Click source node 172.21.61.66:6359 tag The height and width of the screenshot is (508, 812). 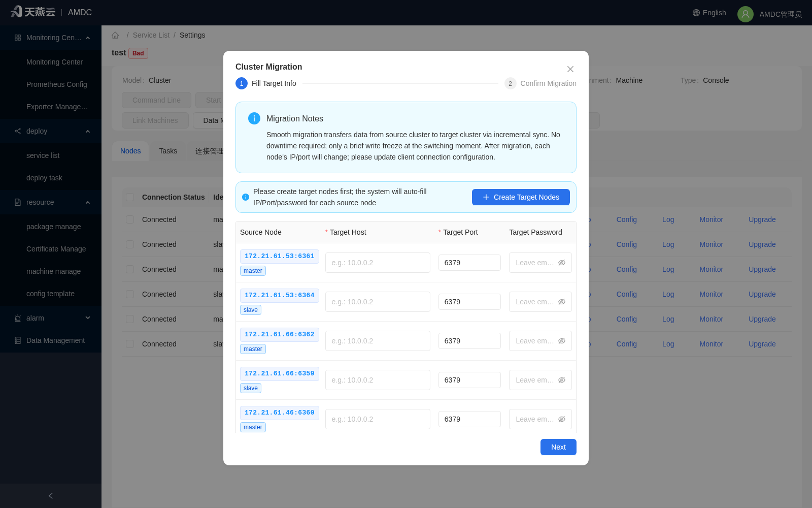(280, 373)
